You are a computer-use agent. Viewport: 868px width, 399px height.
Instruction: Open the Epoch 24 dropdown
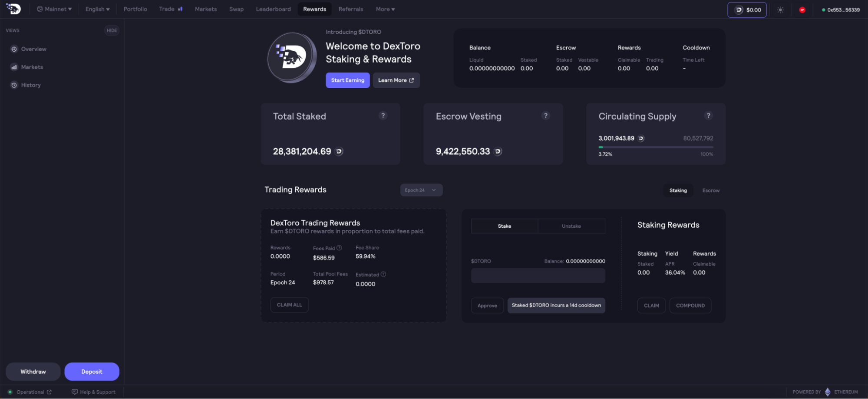coord(421,190)
